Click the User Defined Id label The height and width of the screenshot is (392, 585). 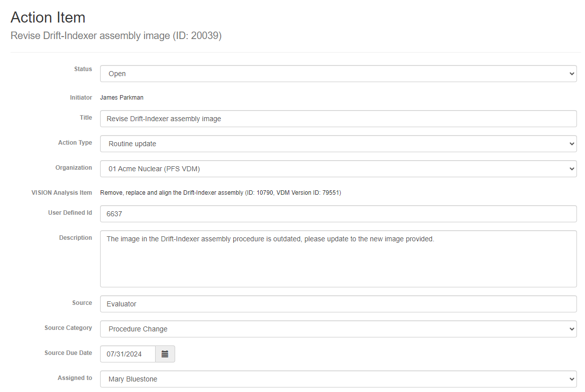pyautogui.click(x=70, y=213)
